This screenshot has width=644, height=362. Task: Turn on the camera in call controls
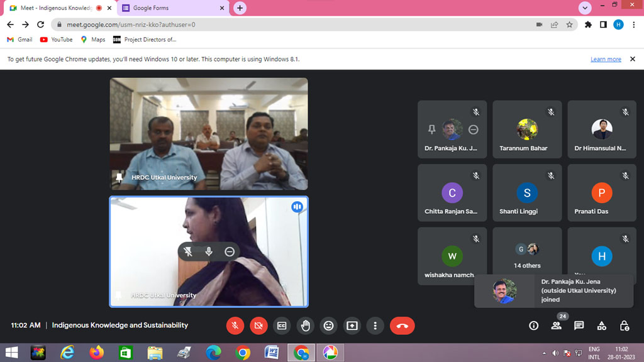pyautogui.click(x=258, y=326)
